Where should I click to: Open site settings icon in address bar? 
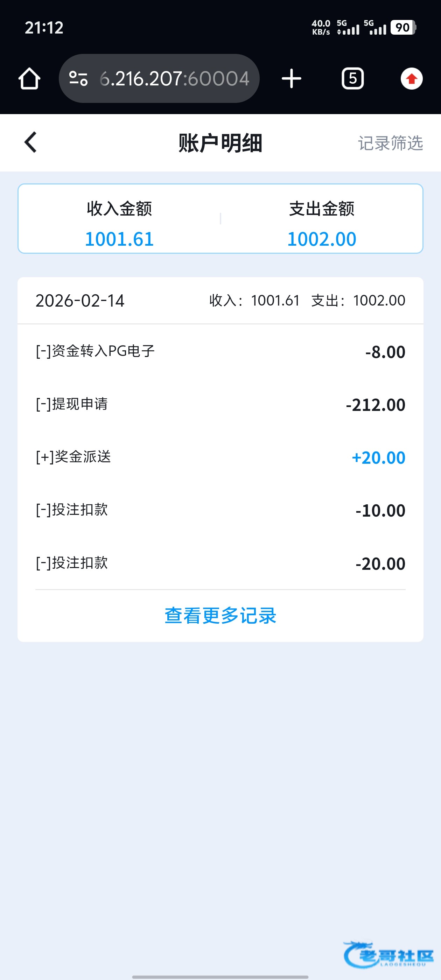[x=78, y=79]
